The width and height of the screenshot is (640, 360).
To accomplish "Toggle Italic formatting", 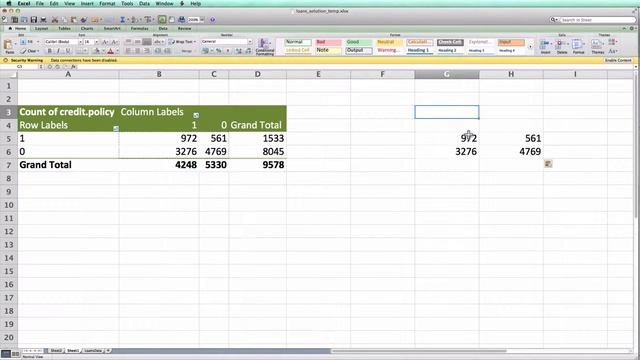I will coord(58,51).
